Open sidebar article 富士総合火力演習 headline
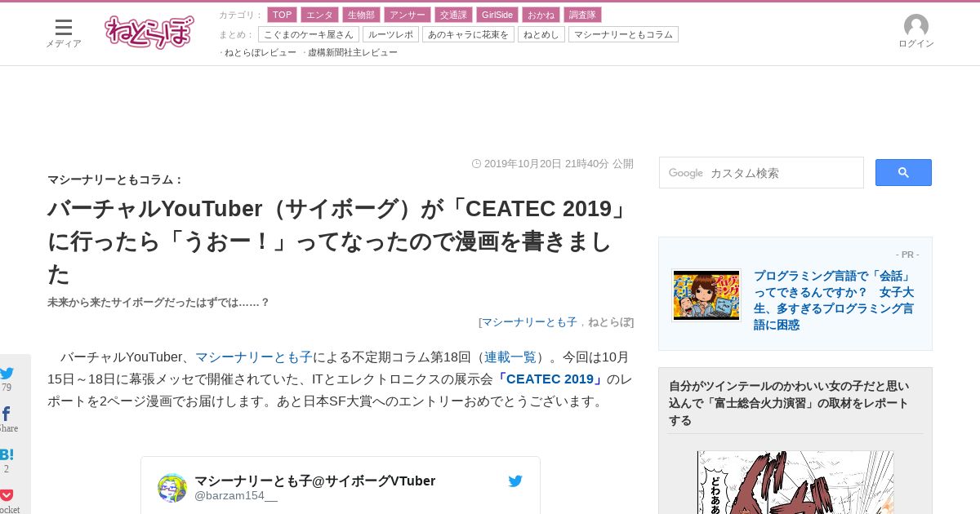The height and width of the screenshot is (514, 980). pos(788,403)
